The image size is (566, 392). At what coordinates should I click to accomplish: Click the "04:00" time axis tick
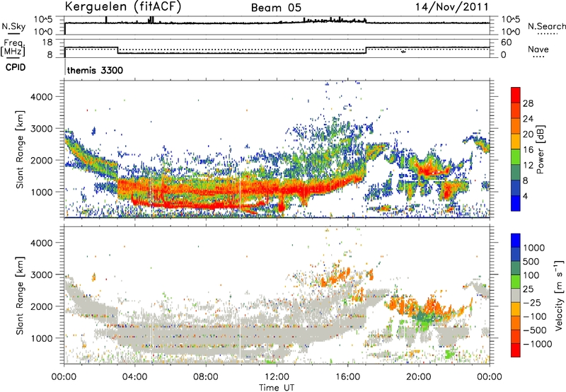tap(135, 377)
